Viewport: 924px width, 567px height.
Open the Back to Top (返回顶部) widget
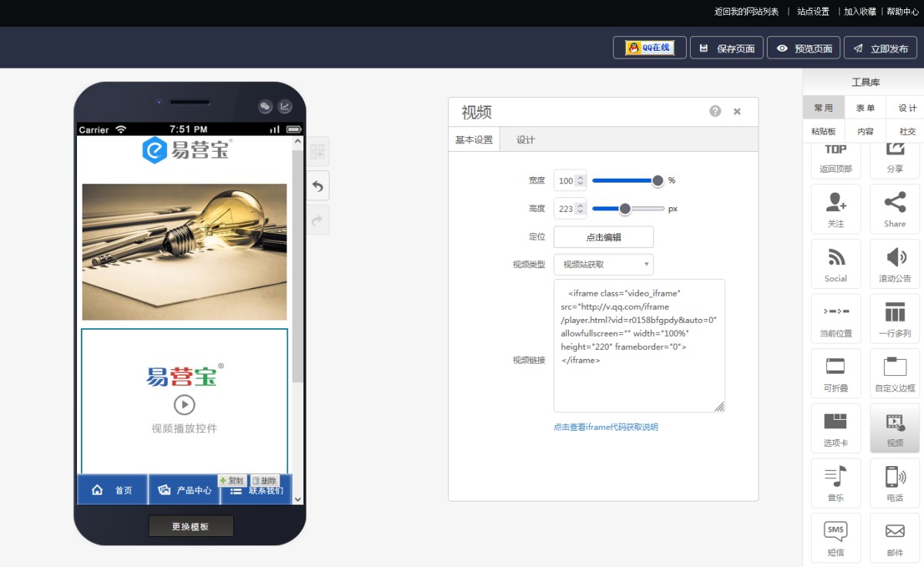835,160
